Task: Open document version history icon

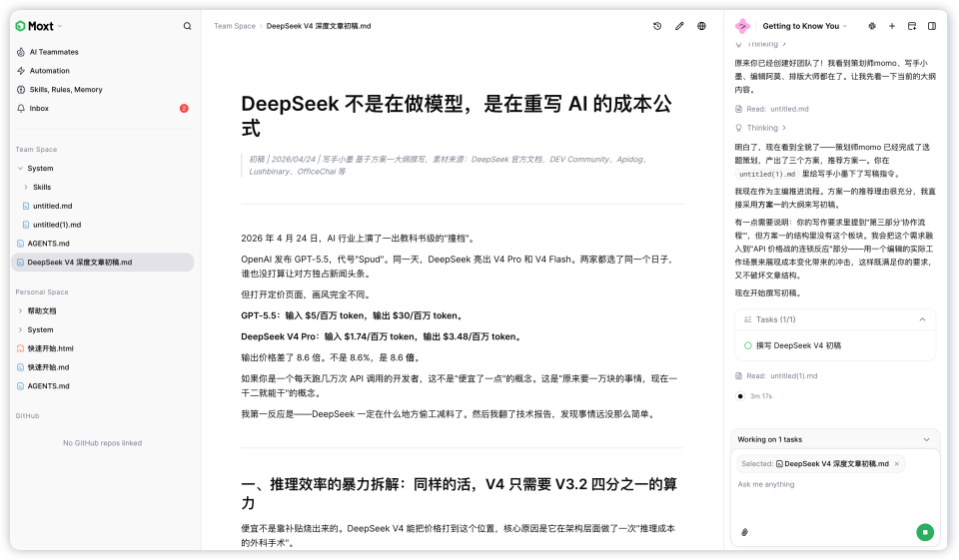Action: [657, 26]
